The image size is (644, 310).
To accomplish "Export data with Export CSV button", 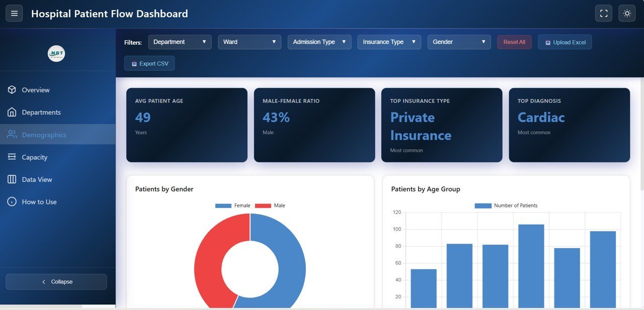I will tap(149, 64).
